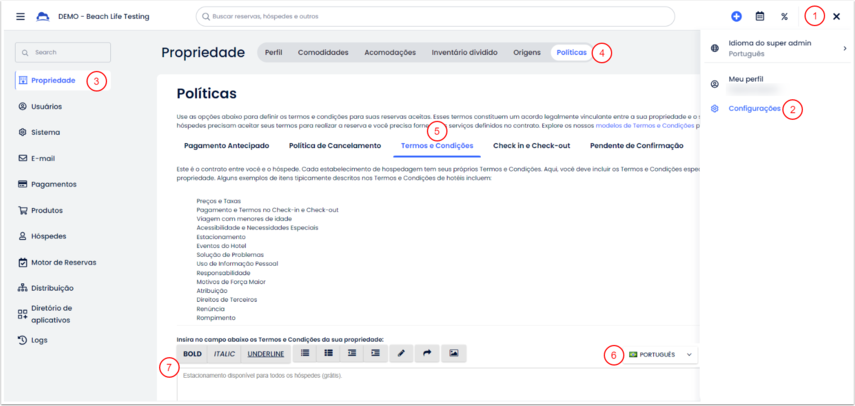Click the Pagamentos card icon in sidebar
The image size is (855, 406).
tap(23, 184)
